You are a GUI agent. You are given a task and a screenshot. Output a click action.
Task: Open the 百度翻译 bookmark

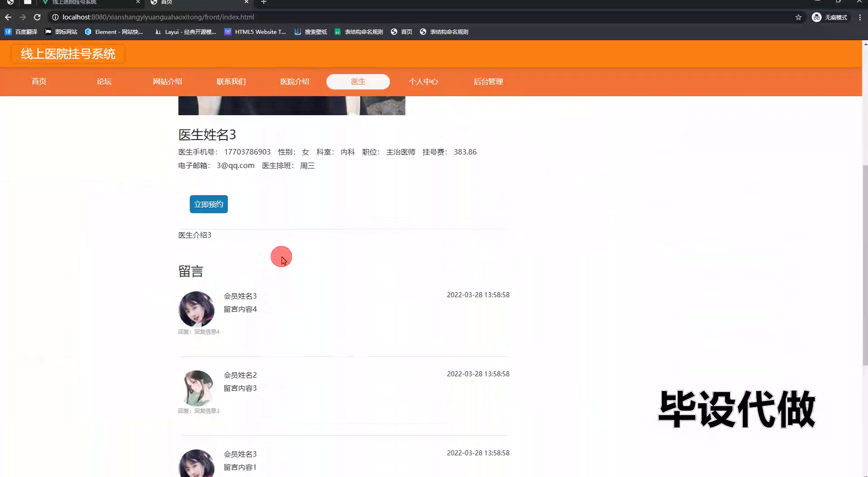click(21, 32)
